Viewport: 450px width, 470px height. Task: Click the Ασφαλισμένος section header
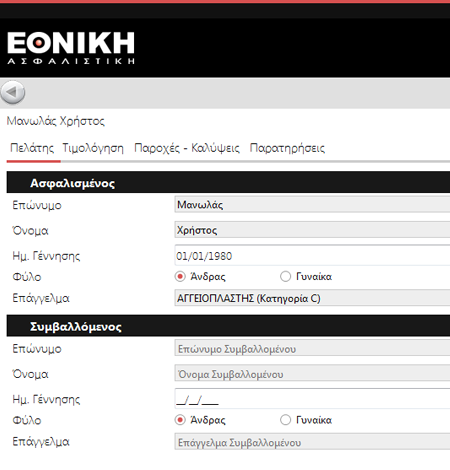coord(228,182)
